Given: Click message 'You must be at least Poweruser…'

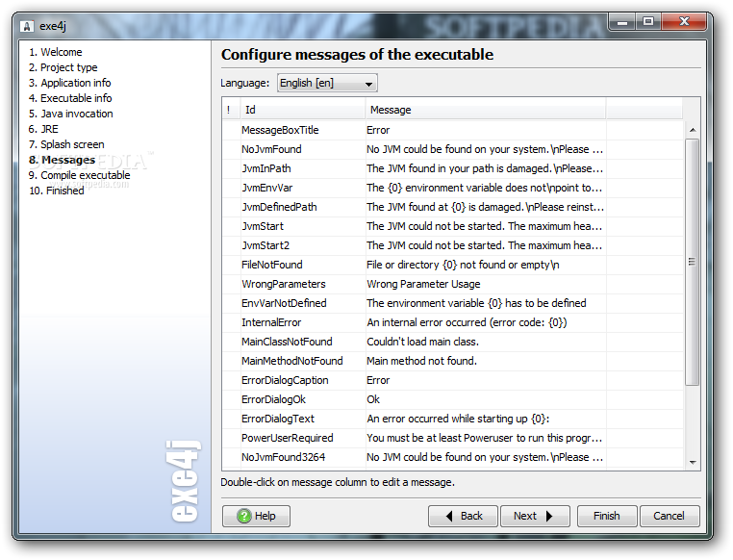Looking at the screenshot, I should (x=484, y=438).
